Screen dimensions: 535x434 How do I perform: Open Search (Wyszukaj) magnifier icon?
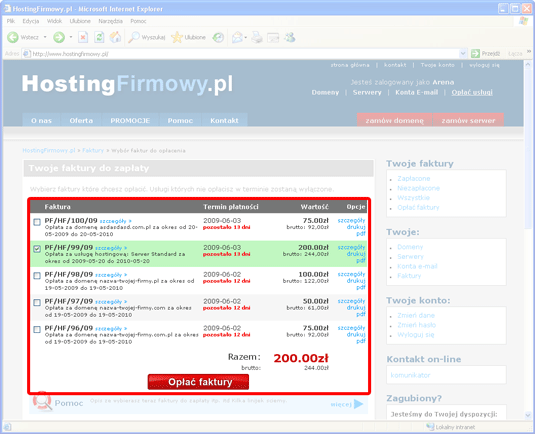(133, 37)
